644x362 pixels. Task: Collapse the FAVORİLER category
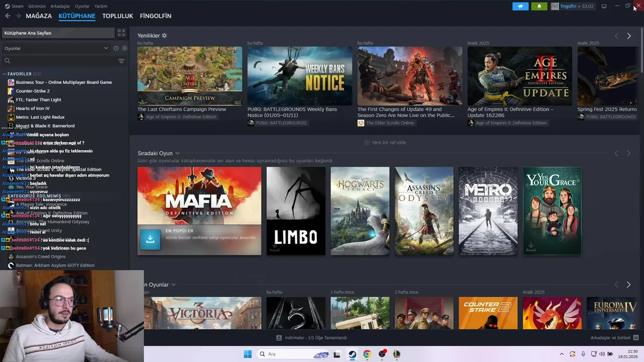click(5, 74)
